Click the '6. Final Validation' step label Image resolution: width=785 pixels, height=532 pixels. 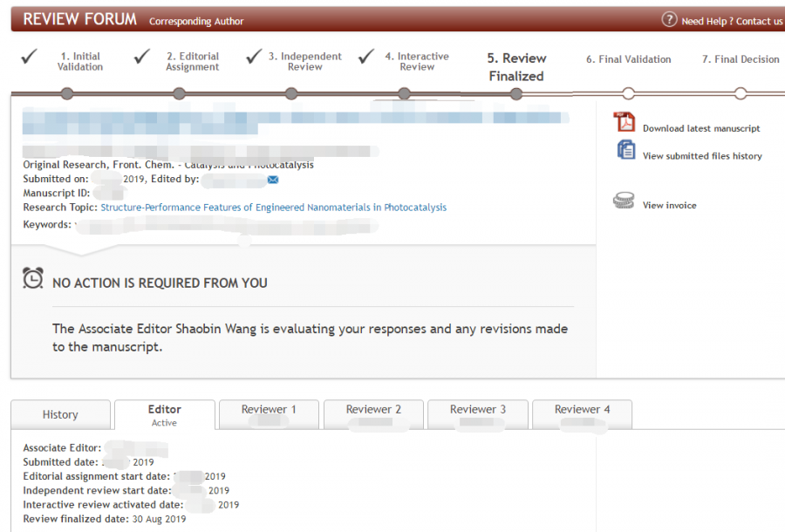pos(628,59)
